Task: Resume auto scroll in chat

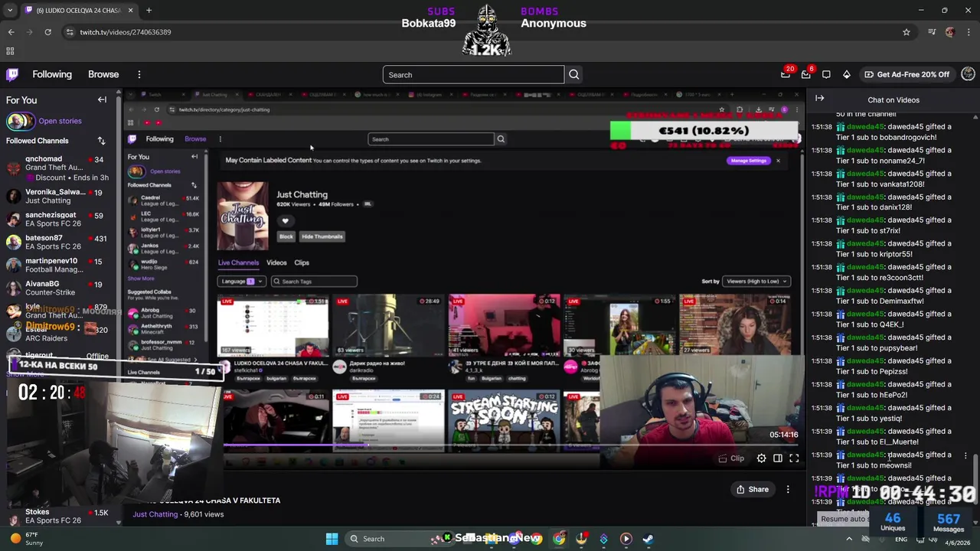Action: [x=843, y=519]
